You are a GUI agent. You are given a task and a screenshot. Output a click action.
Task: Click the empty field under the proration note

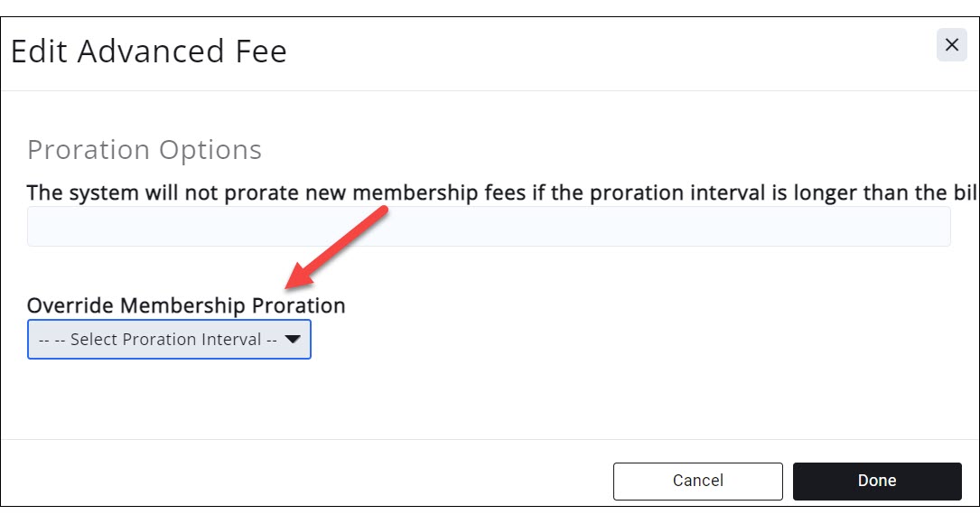point(488,227)
